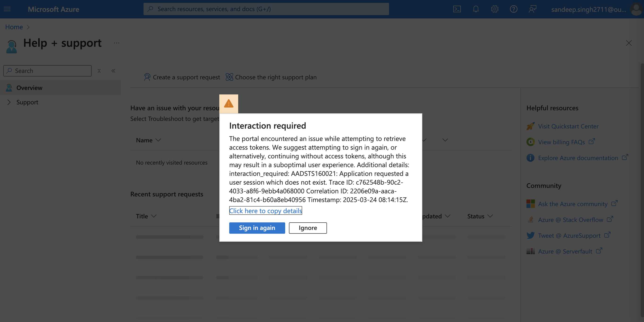The width and height of the screenshot is (644, 322).
Task: Click Choose the right support plan
Action: (271, 77)
